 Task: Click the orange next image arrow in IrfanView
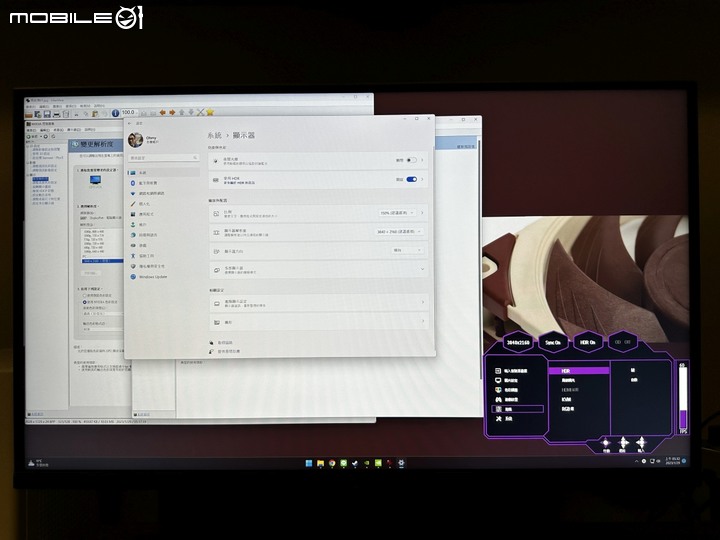tap(172, 112)
